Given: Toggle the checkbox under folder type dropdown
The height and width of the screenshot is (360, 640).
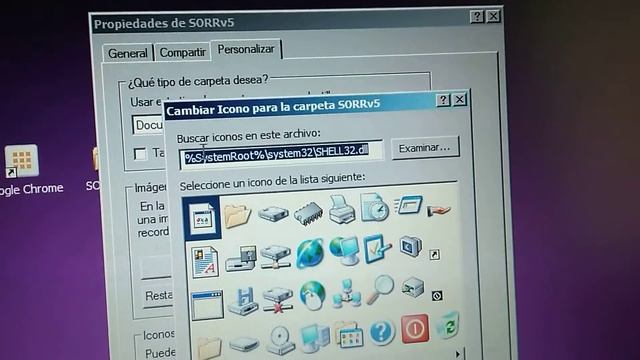Looking at the screenshot, I should [x=140, y=154].
